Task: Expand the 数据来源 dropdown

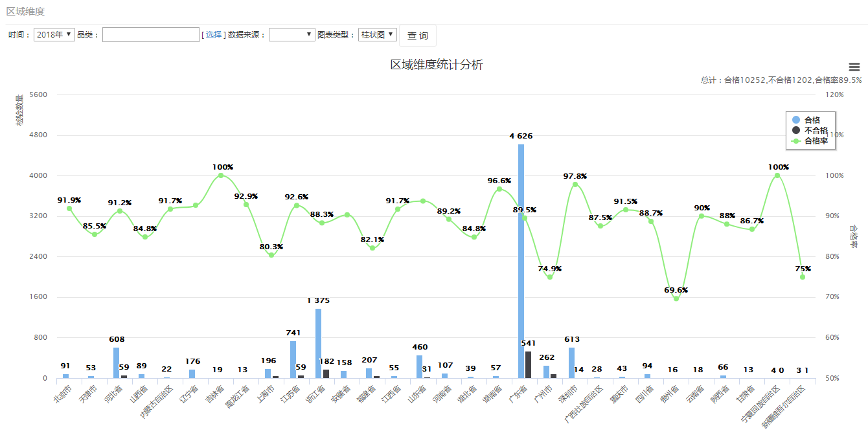Action: pos(292,35)
